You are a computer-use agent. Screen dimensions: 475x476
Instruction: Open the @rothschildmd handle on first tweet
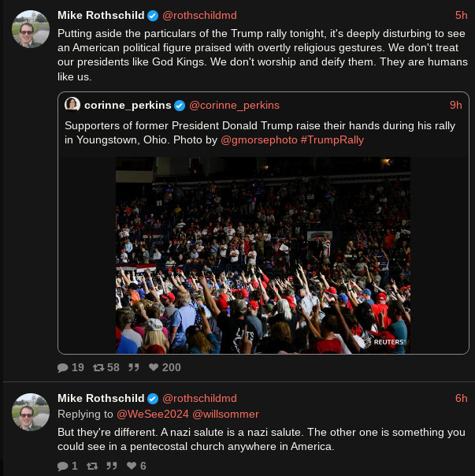coord(199,15)
